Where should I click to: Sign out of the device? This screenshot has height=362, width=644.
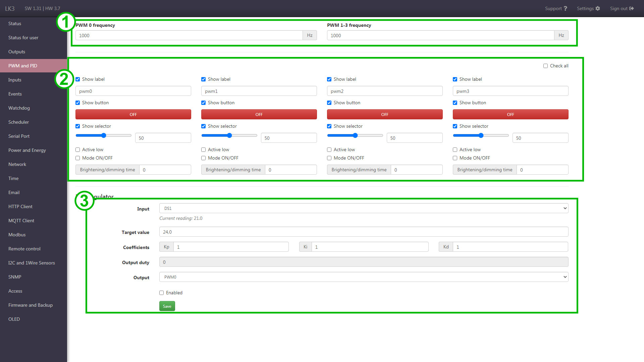click(x=622, y=8)
